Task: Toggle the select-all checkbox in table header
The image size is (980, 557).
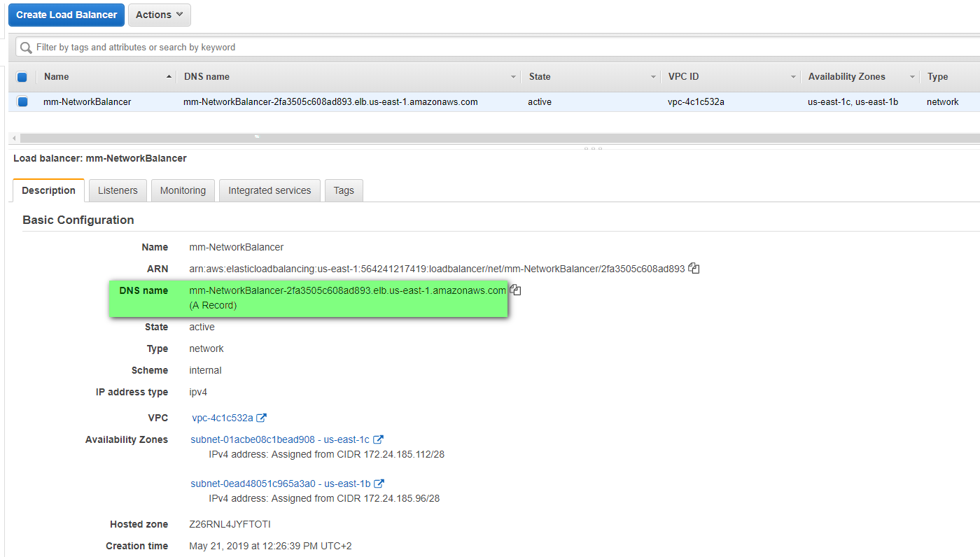Action: point(22,77)
